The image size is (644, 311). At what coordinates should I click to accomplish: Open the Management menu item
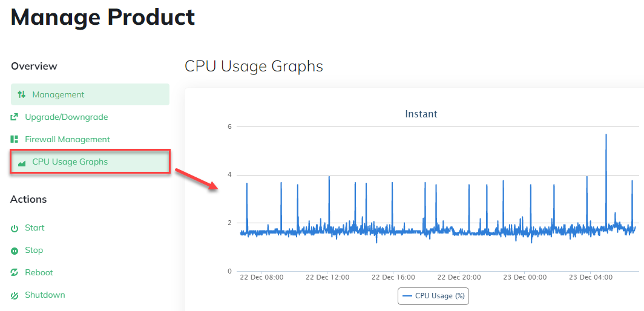point(58,94)
